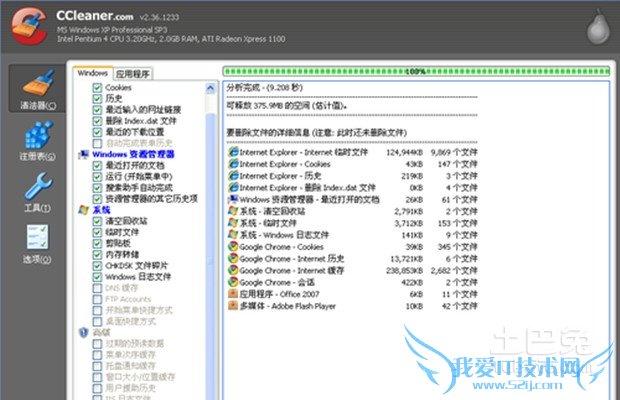Click IE icon for Internet Explorer 历史 row
Viewport: 620px width, 400px height.
click(233, 175)
